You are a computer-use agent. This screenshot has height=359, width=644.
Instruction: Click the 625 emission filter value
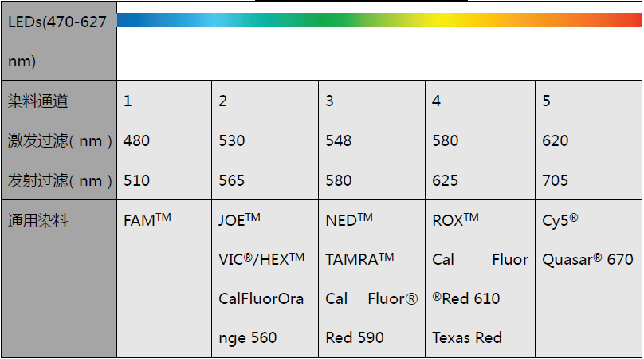[x=446, y=180]
